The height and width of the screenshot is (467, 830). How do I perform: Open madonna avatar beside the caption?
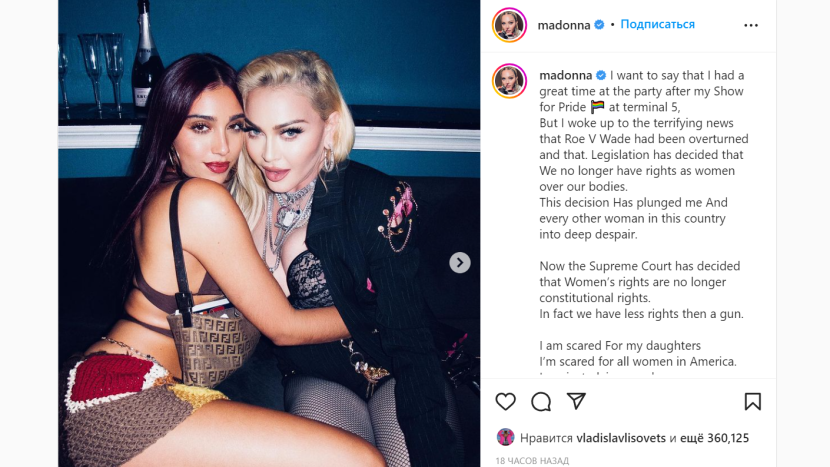(509, 81)
